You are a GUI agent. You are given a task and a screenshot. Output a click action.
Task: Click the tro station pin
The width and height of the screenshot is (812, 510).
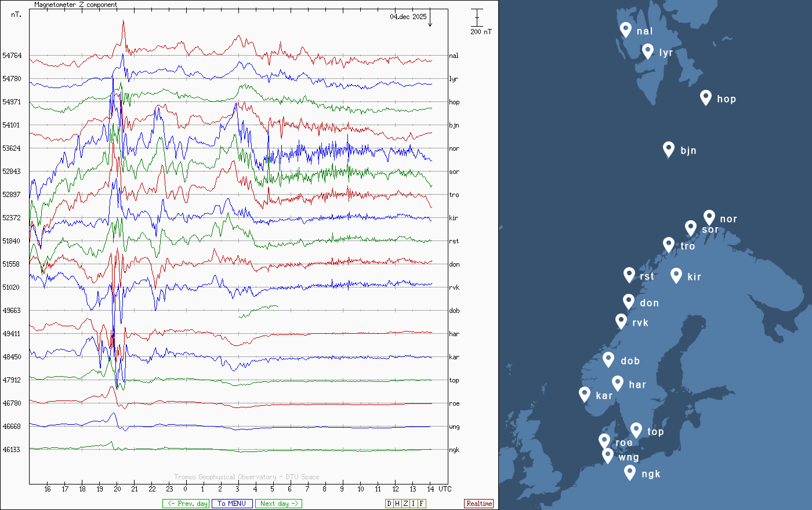pyautogui.click(x=669, y=245)
